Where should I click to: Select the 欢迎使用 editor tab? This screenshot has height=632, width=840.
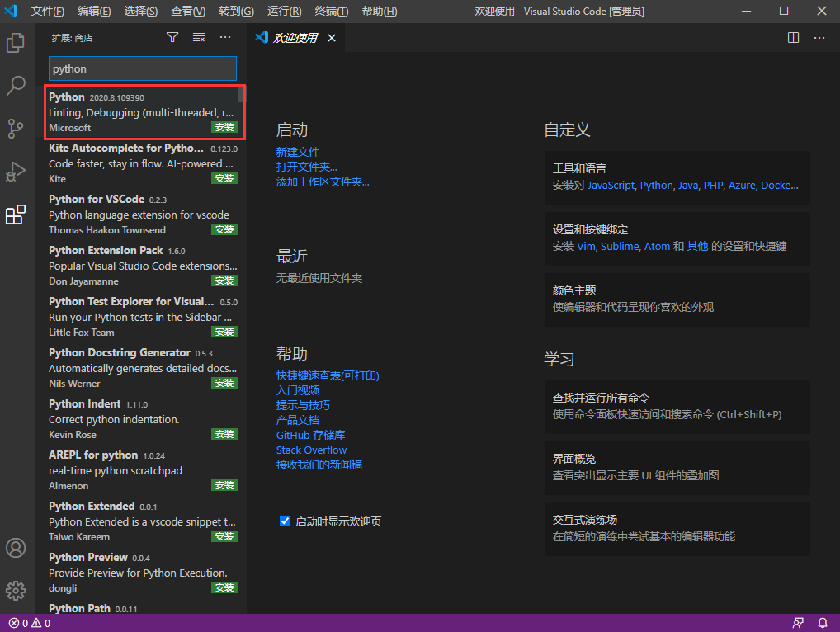[x=296, y=38]
